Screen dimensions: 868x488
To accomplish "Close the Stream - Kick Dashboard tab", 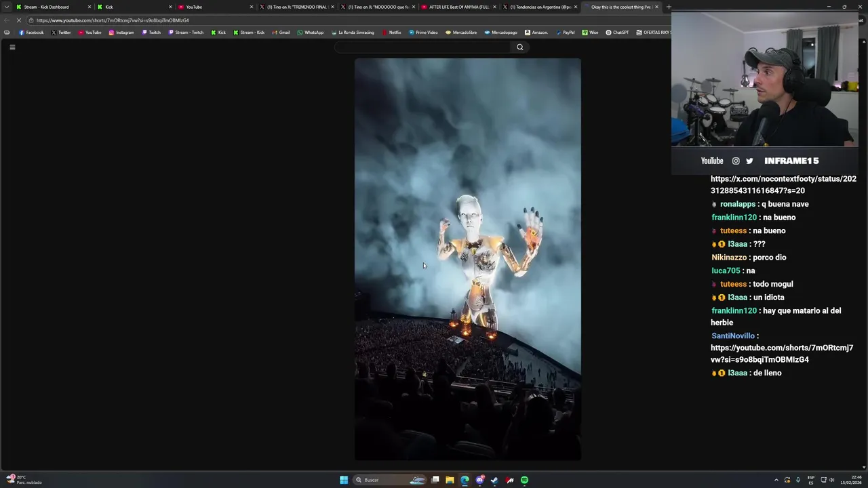I will [x=89, y=7].
